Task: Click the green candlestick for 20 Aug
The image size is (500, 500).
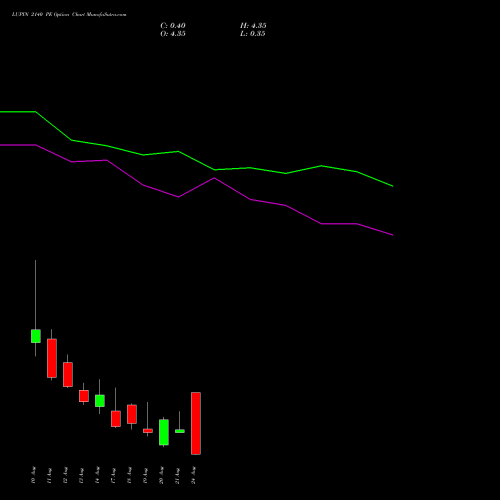Action: (x=164, y=432)
